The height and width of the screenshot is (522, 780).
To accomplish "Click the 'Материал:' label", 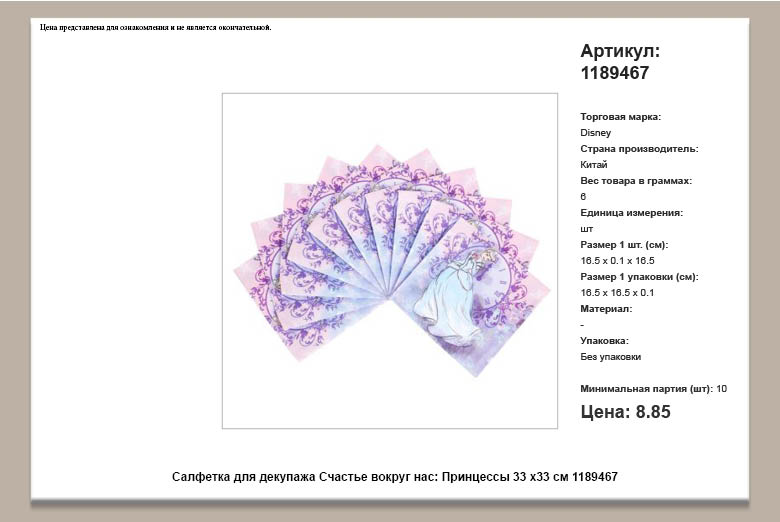I will (x=606, y=309).
